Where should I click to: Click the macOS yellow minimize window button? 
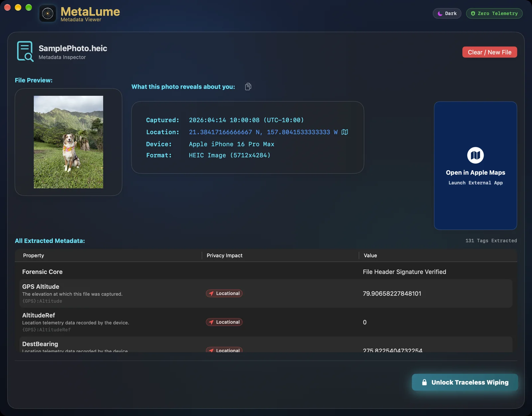click(18, 7)
